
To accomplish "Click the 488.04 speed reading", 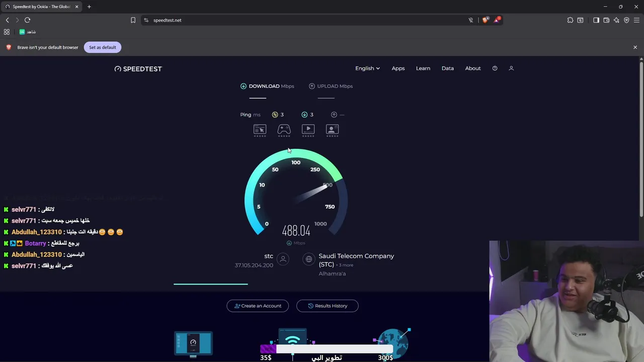I will pos(296,231).
